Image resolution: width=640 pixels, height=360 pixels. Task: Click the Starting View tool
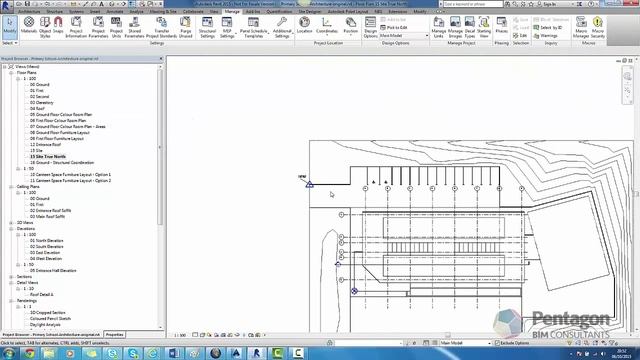[484, 27]
